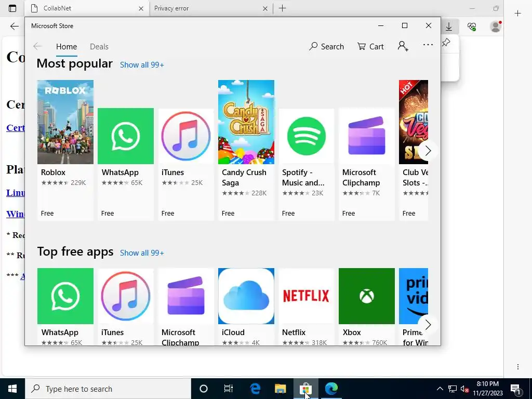Open Prime Video app tile
This screenshot has width=532, height=399.
[x=414, y=307]
